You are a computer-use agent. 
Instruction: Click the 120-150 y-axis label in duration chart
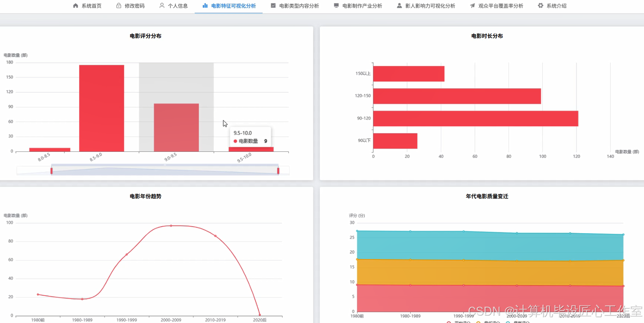point(363,96)
